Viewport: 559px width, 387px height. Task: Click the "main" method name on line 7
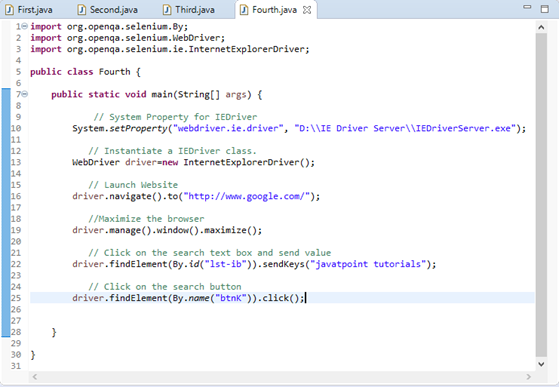tap(162, 94)
